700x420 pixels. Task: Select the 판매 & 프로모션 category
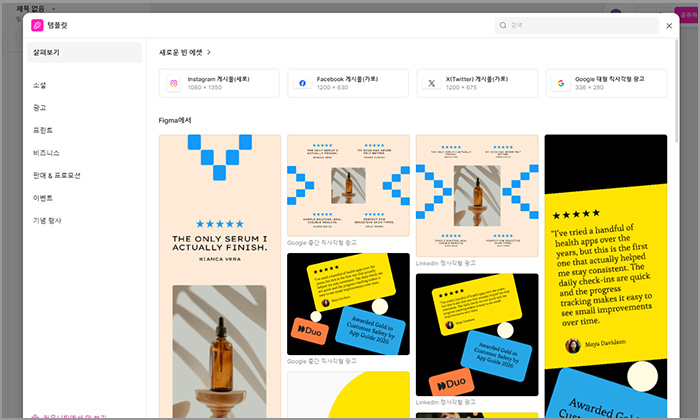(x=56, y=175)
